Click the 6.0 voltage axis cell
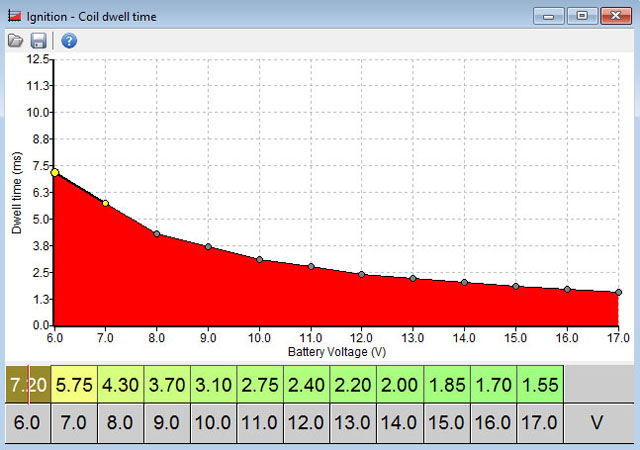This screenshot has height=450, width=640. [26, 423]
